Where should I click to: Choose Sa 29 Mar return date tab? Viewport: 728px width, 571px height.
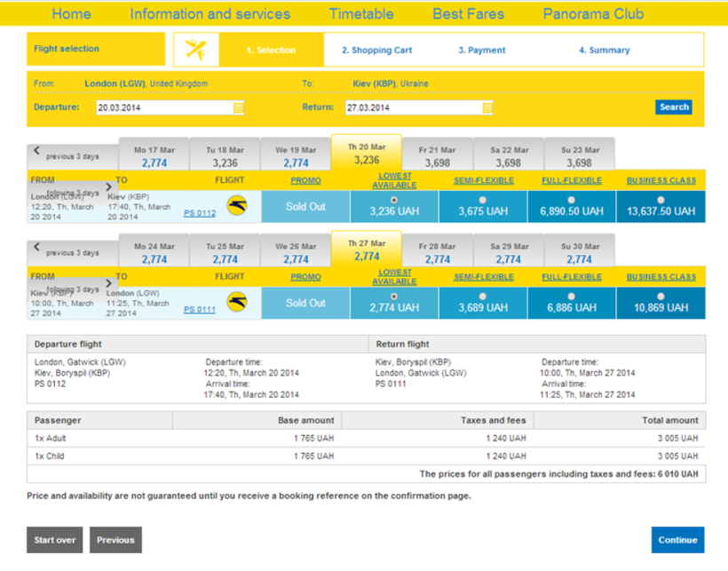509,251
